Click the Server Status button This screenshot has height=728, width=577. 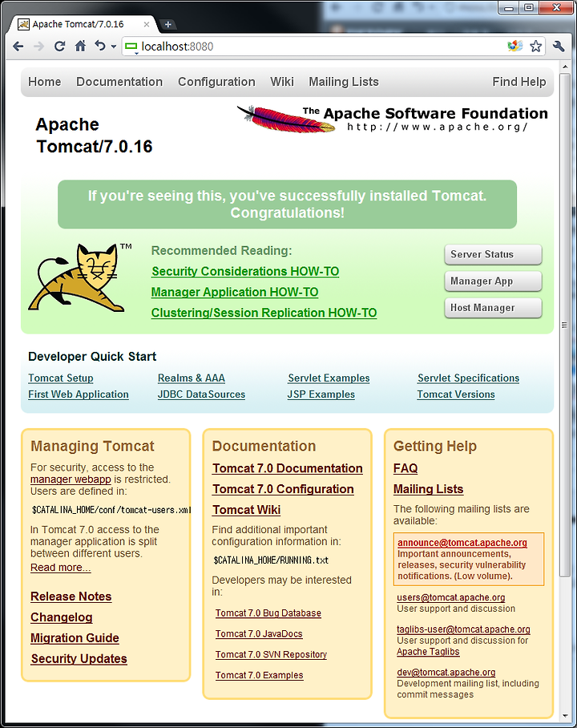pos(493,254)
